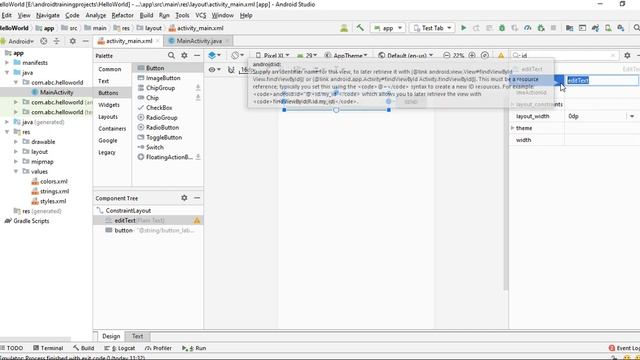Viewport: 640px width, 360px height.
Task: Click warning icon on editText row
Action: click(x=197, y=220)
